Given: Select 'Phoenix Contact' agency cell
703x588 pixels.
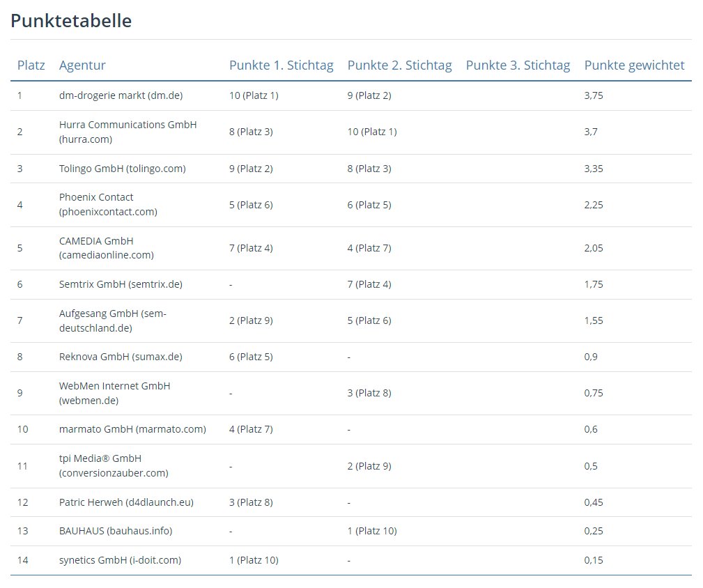Looking at the screenshot, I should pyautogui.click(x=108, y=204).
